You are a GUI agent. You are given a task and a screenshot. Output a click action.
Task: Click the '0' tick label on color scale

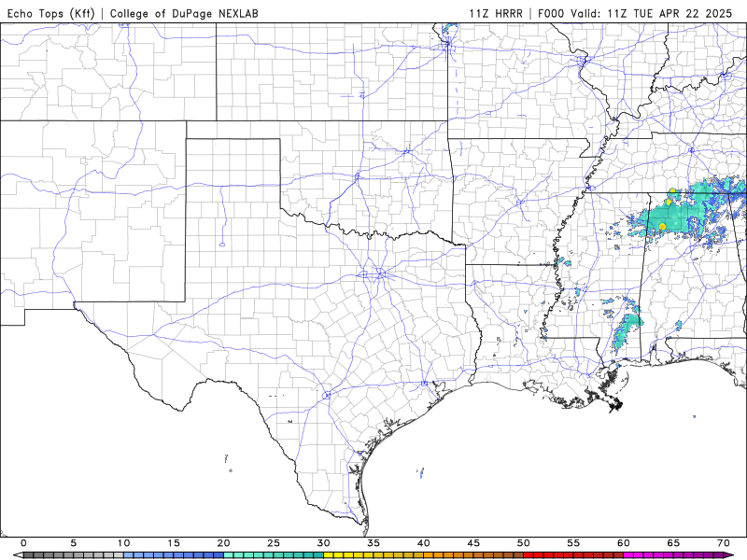24,543
